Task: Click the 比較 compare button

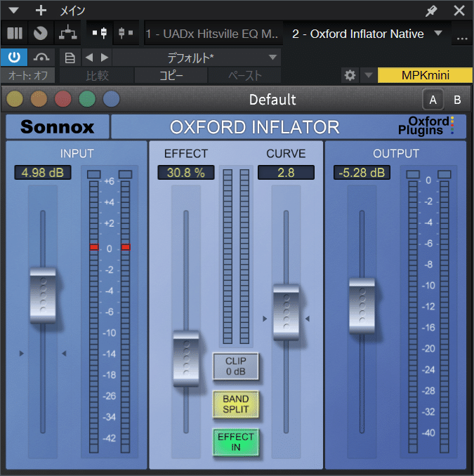Action: pos(97,76)
